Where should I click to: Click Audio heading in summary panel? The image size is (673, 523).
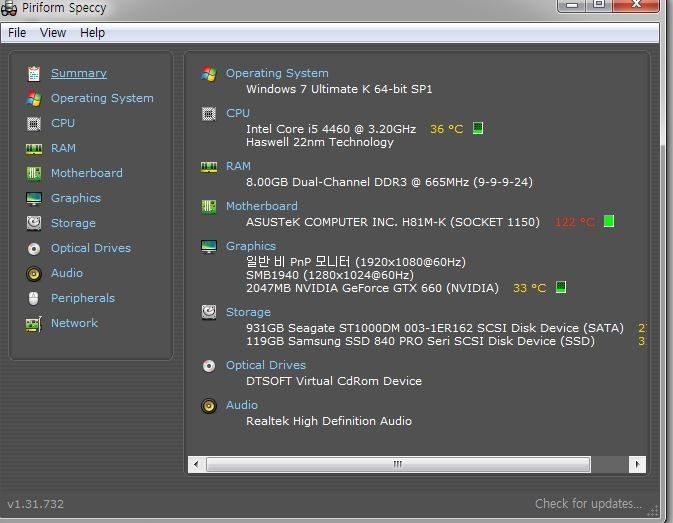pyautogui.click(x=242, y=405)
